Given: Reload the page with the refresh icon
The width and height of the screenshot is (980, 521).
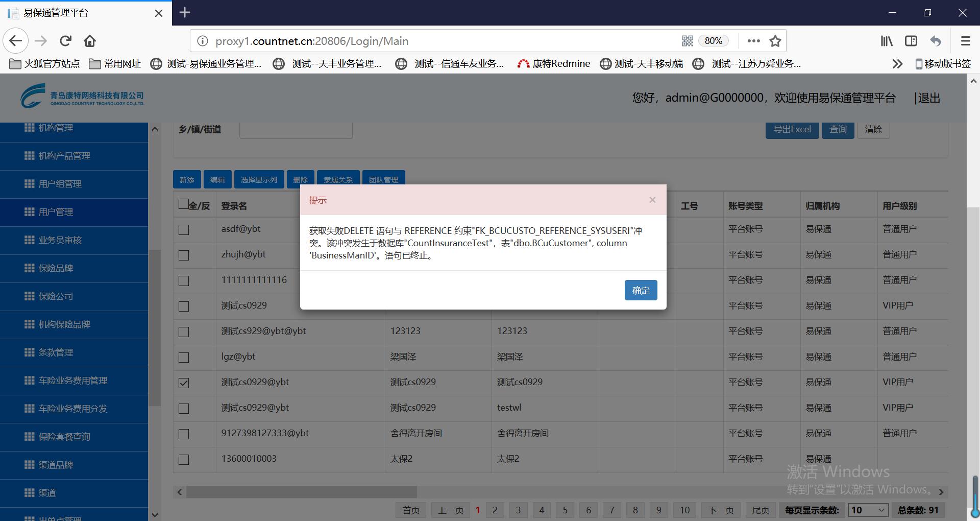Looking at the screenshot, I should (x=65, y=41).
